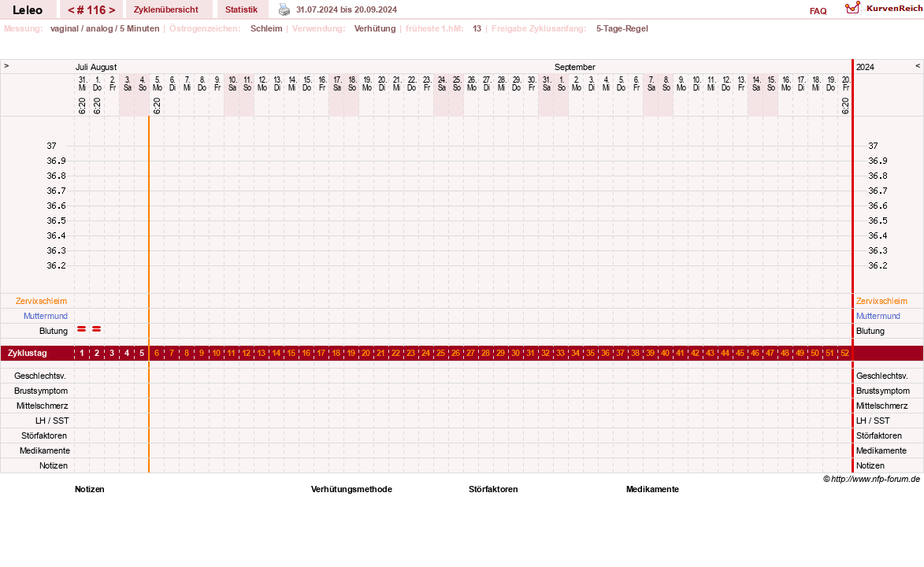Go to next cycle with the > arrow
This screenshot has height=567, width=924.
point(112,10)
